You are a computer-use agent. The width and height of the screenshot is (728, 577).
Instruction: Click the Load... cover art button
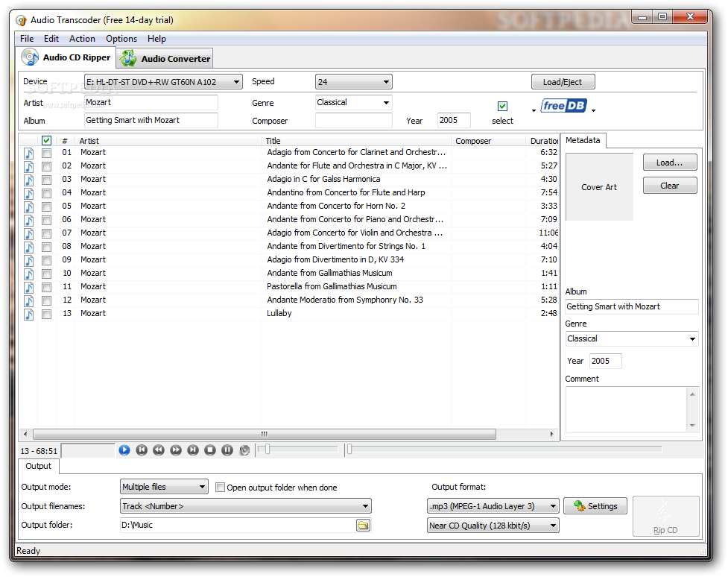point(669,163)
